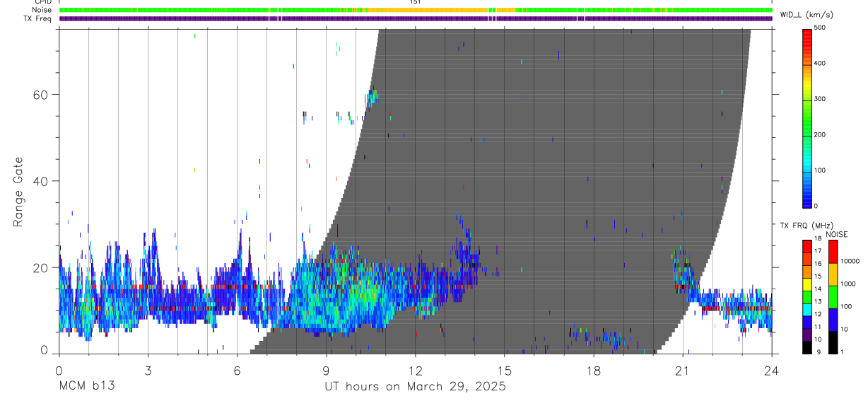The height and width of the screenshot is (401, 868).
Task: Click the 14 tick on TX FRQ scale
Action: click(x=818, y=290)
